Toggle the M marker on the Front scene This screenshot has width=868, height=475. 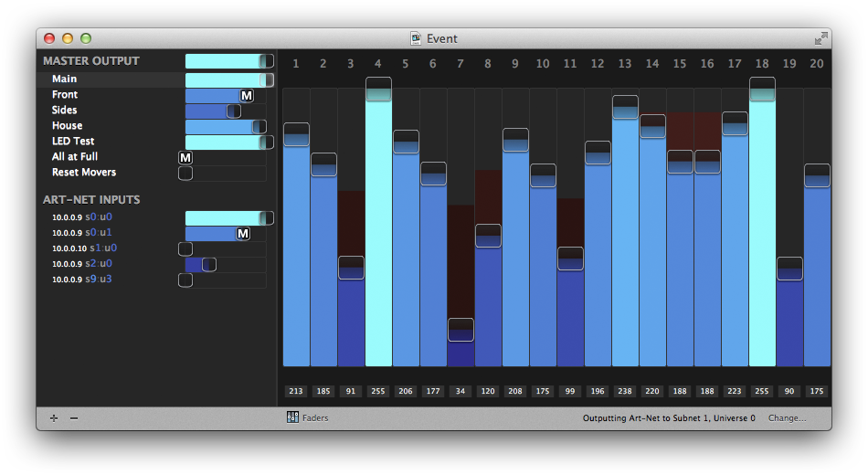pyautogui.click(x=246, y=96)
